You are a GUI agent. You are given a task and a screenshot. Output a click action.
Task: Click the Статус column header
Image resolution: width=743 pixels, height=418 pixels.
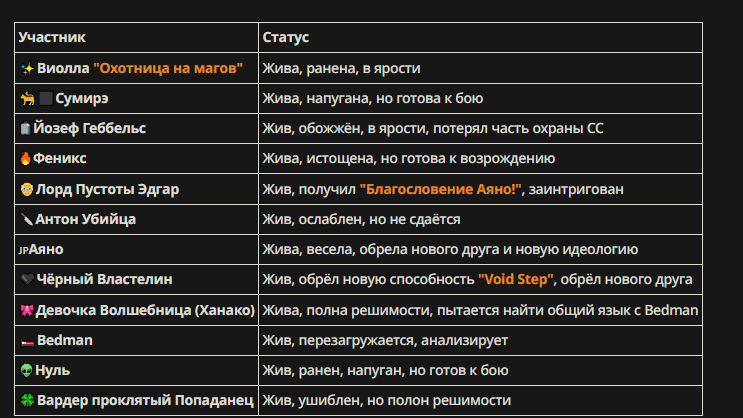pos(286,37)
